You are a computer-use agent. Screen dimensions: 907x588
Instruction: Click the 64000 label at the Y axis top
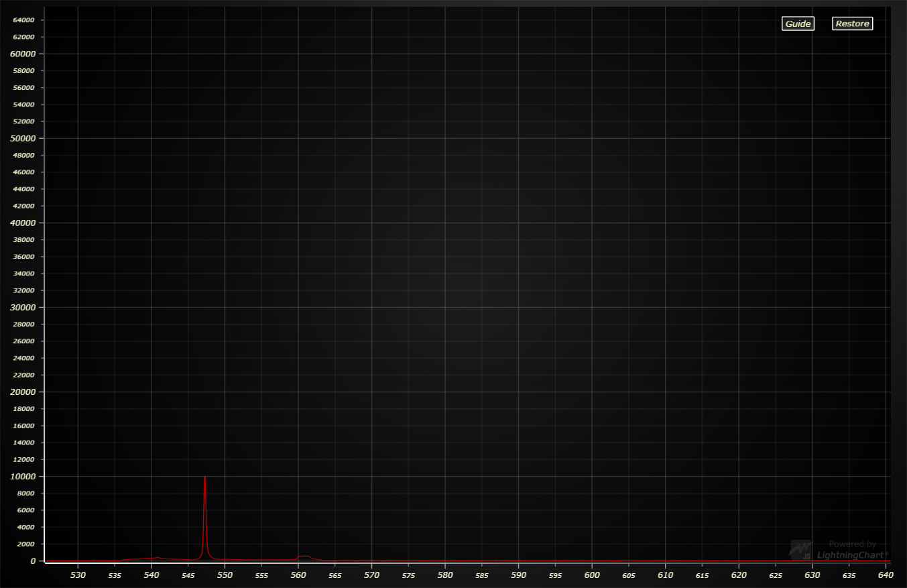(24, 20)
